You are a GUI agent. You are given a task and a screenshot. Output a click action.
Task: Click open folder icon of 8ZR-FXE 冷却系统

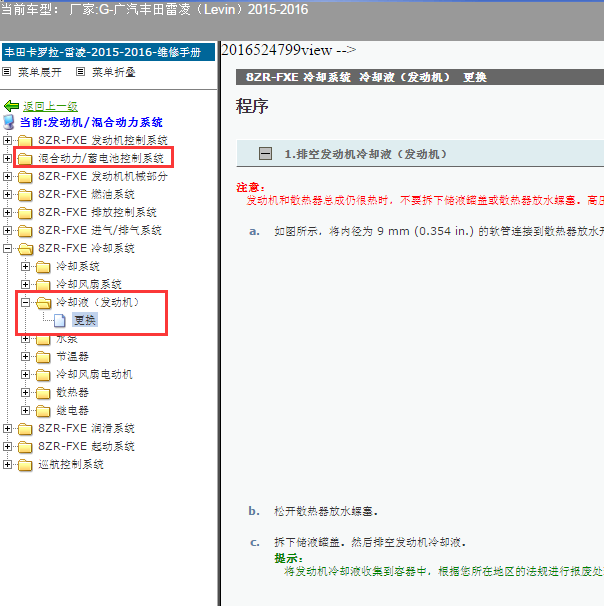pyautogui.click(x=26, y=249)
